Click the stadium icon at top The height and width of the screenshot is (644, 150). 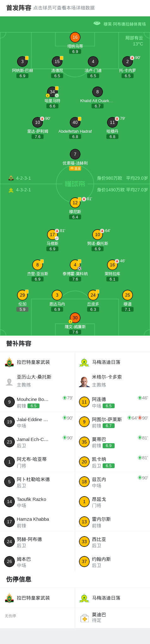pyautogui.click(x=97, y=23)
